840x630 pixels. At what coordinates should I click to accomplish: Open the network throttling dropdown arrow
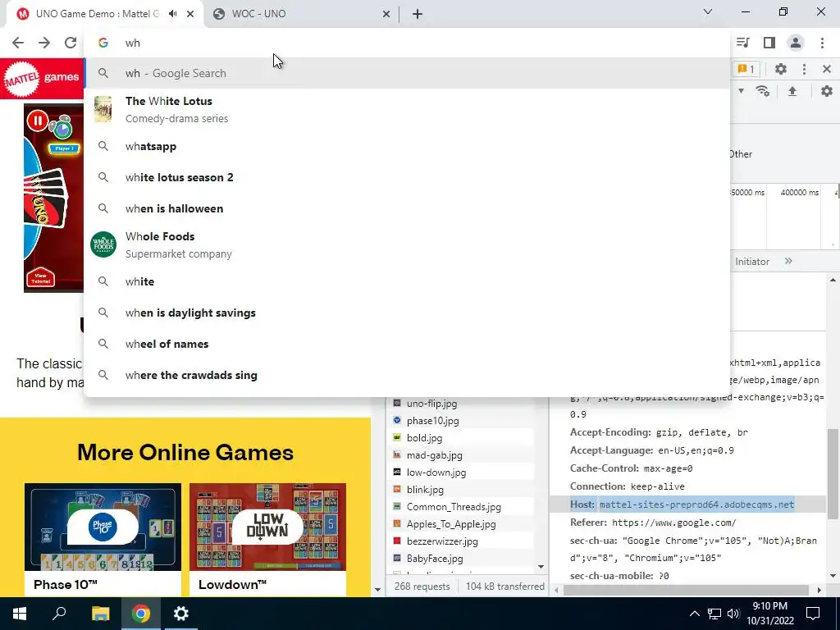tap(741, 91)
